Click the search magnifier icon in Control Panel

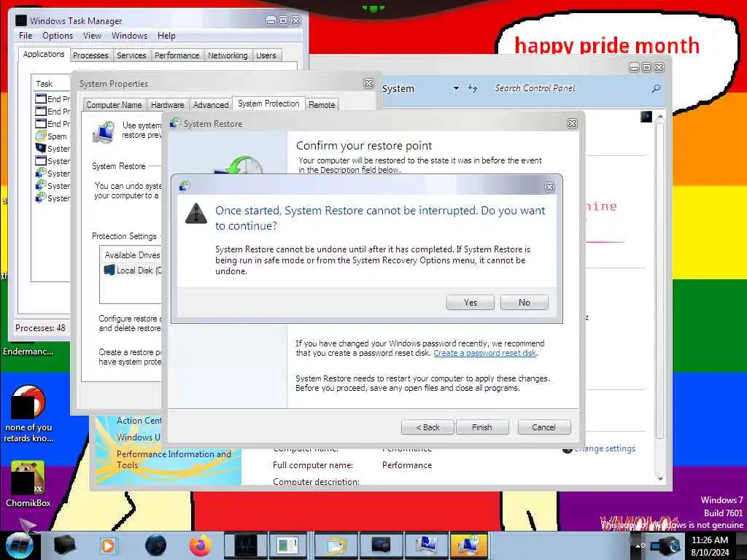(x=656, y=88)
